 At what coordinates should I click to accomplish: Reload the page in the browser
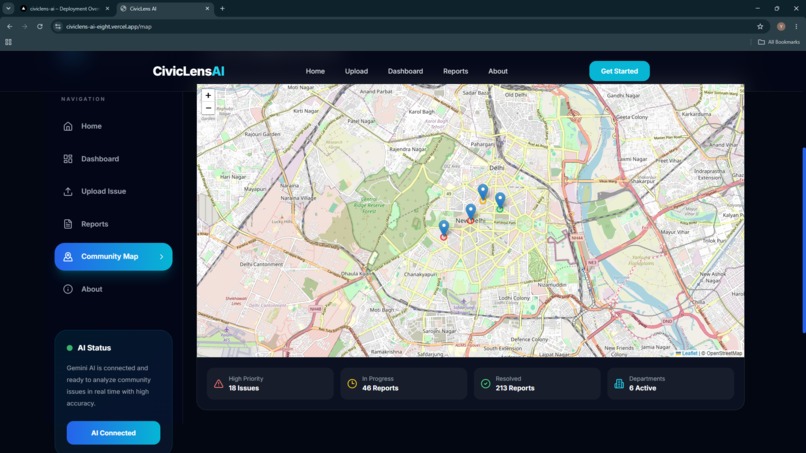pos(40,26)
